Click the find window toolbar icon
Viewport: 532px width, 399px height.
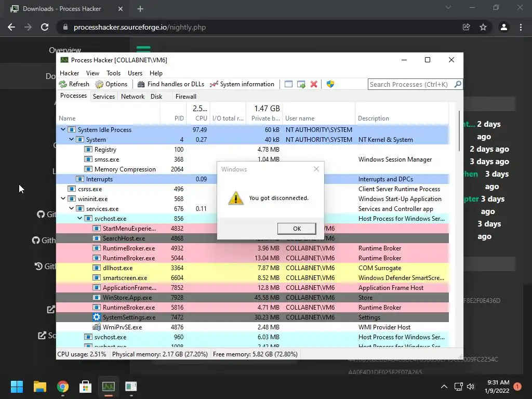point(288,84)
